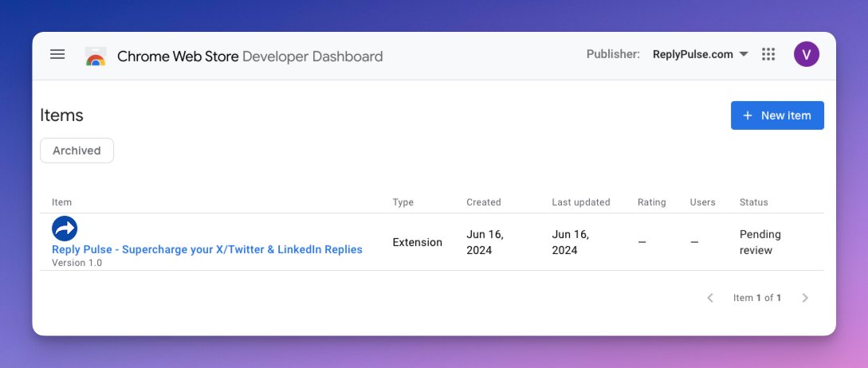Toggle the Archived filter chip
The width and height of the screenshot is (868, 368).
point(77,151)
